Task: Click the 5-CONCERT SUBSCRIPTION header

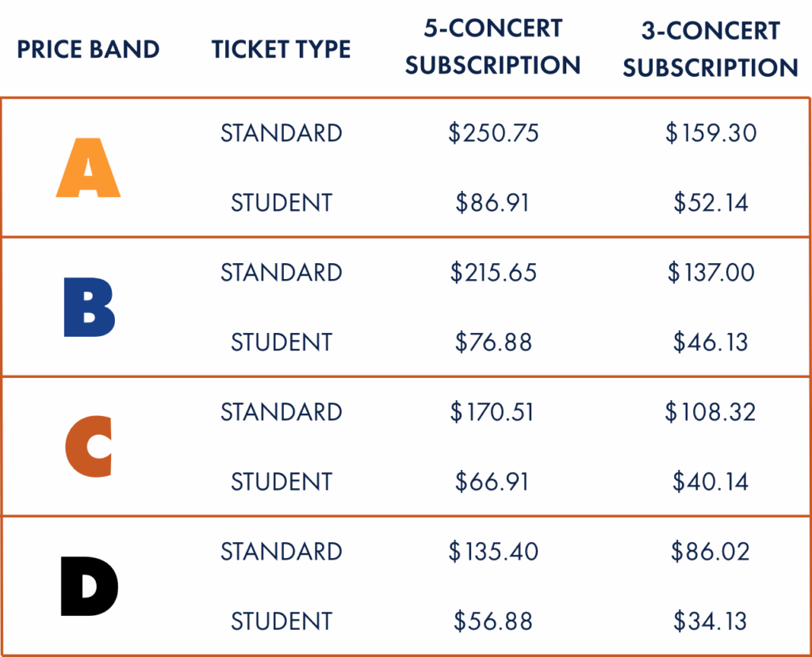Action: [492, 48]
